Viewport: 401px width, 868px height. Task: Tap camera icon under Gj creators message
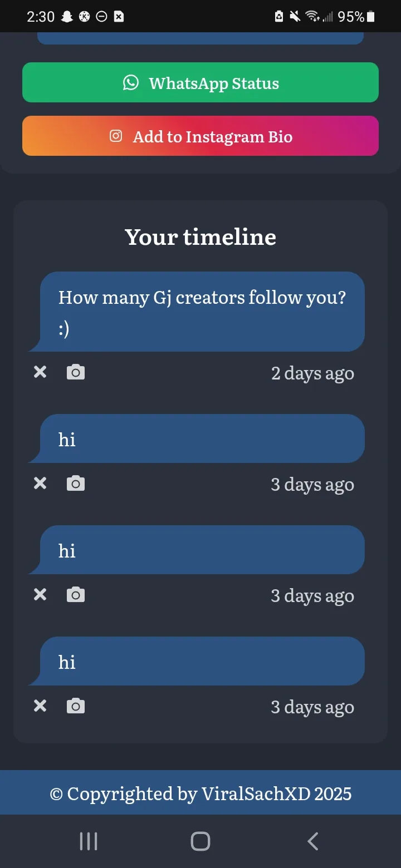click(76, 372)
